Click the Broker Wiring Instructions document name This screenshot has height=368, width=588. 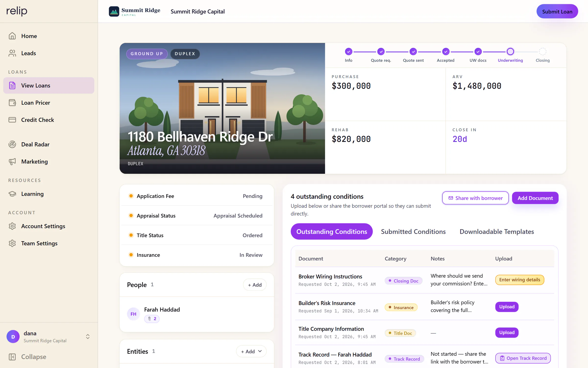(x=330, y=276)
